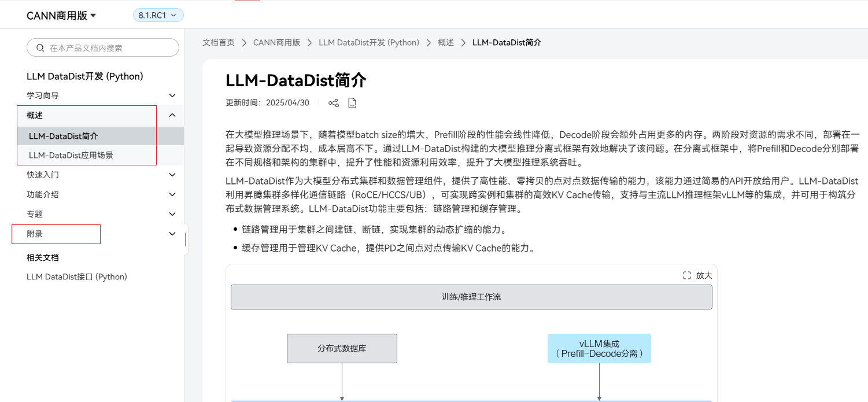Click the vLLM集成 diagram box

599,348
